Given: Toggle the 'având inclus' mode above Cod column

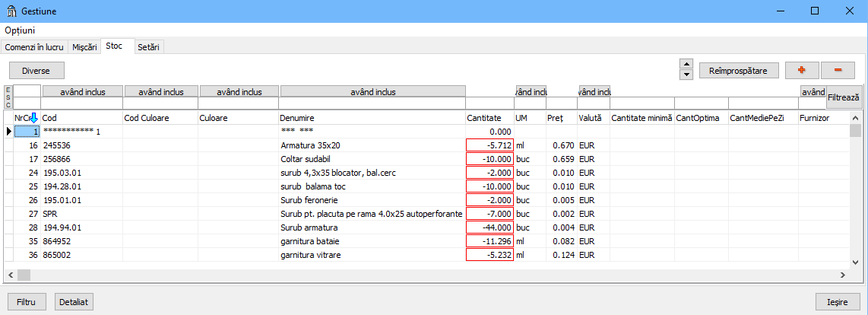Looking at the screenshot, I should [81, 91].
